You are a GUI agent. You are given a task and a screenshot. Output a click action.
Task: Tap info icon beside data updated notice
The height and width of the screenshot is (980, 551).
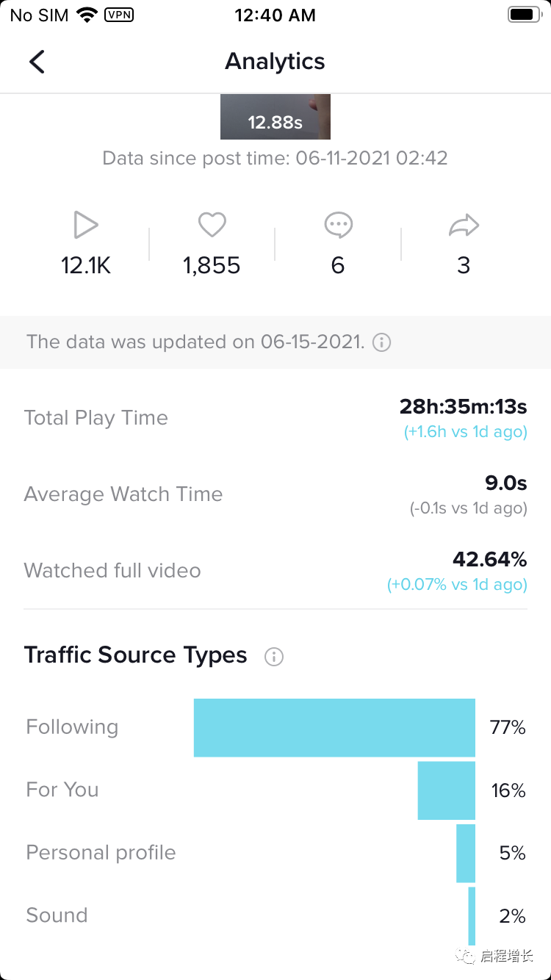pyautogui.click(x=381, y=342)
